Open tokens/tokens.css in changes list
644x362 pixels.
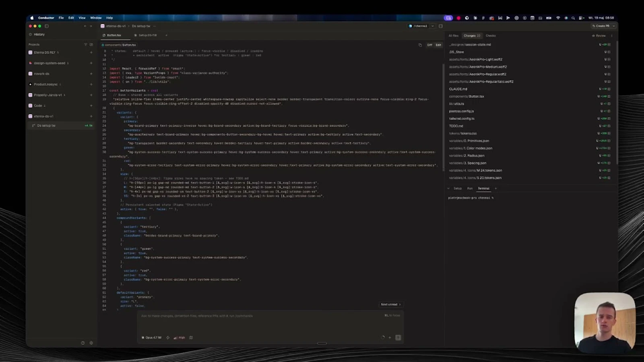[463, 134]
